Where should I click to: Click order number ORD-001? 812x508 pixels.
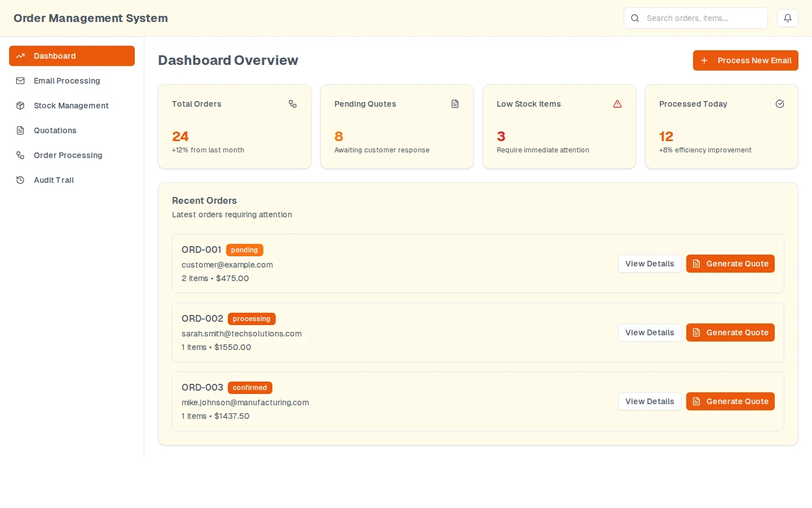[x=201, y=249]
